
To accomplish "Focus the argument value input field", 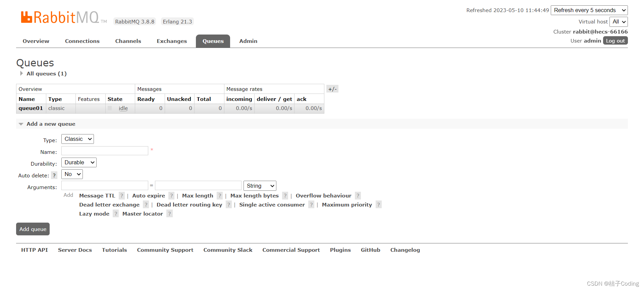I will (198, 185).
